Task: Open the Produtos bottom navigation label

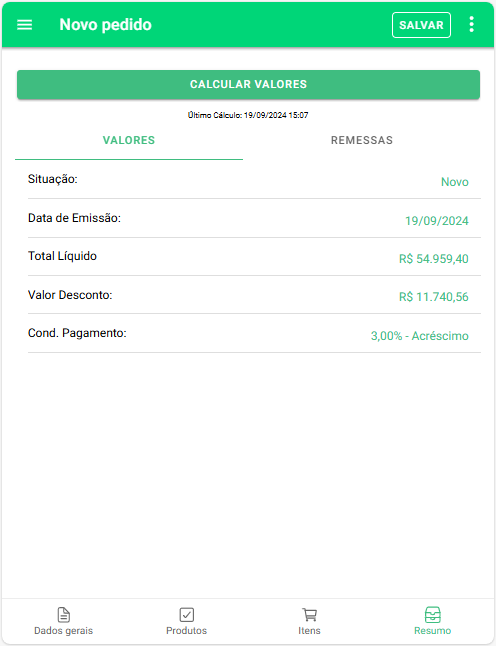Action: click(187, 631)
